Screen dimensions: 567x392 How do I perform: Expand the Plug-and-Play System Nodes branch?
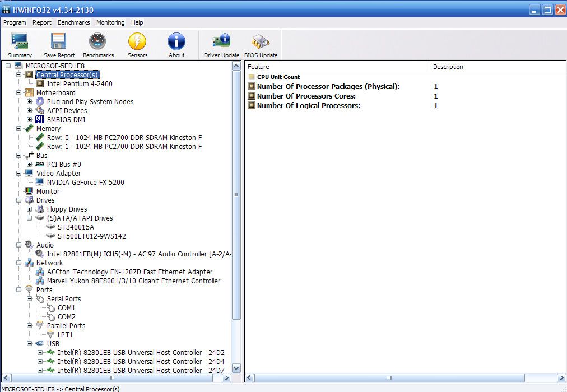coord(30,102)
